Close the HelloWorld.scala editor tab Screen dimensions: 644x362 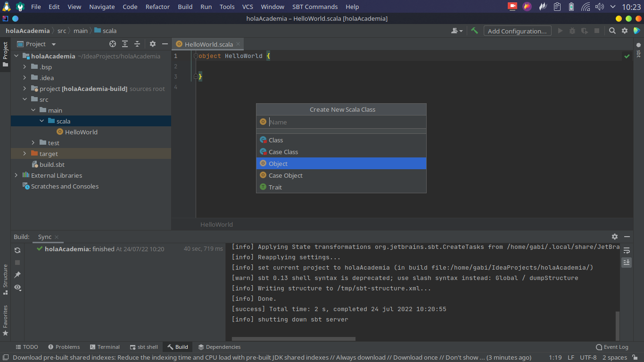coord(239,44)
